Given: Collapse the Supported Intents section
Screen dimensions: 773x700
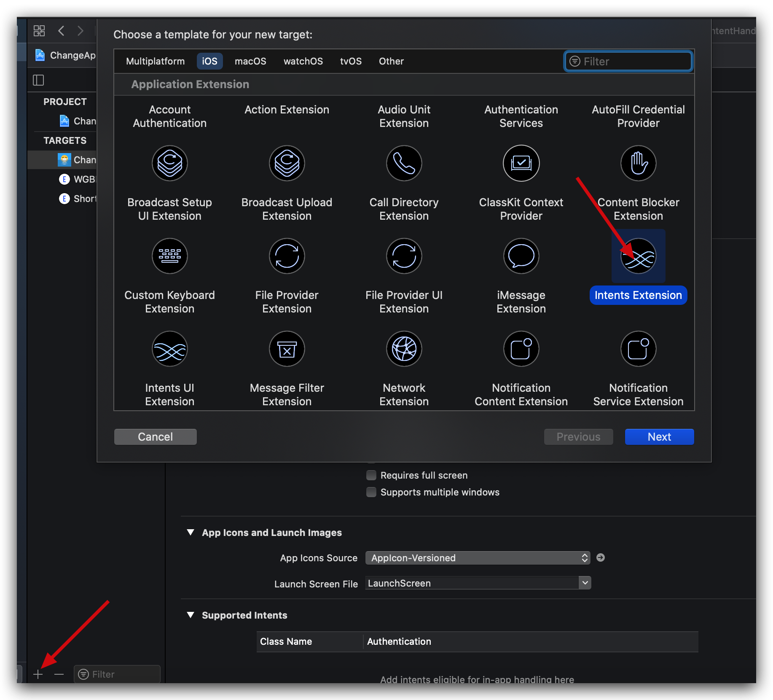Looking at the screenshot, I should 191,615.
